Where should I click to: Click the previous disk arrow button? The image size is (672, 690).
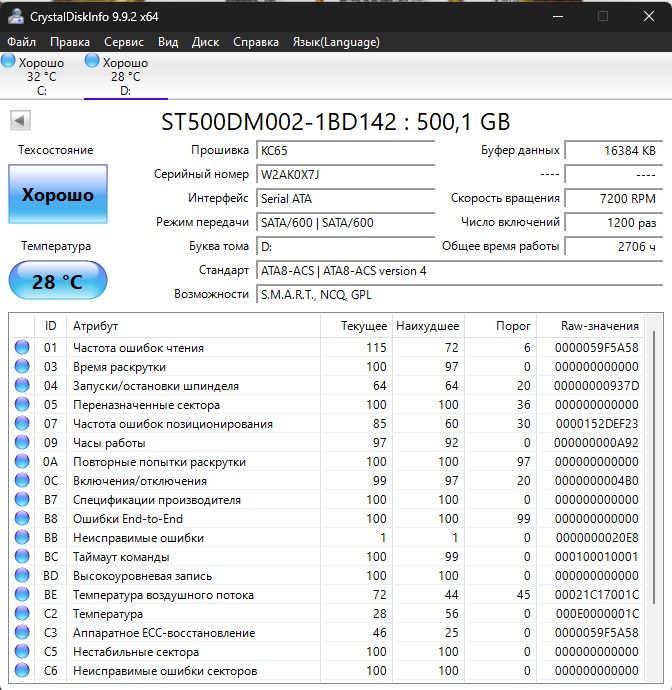[20, 120]
